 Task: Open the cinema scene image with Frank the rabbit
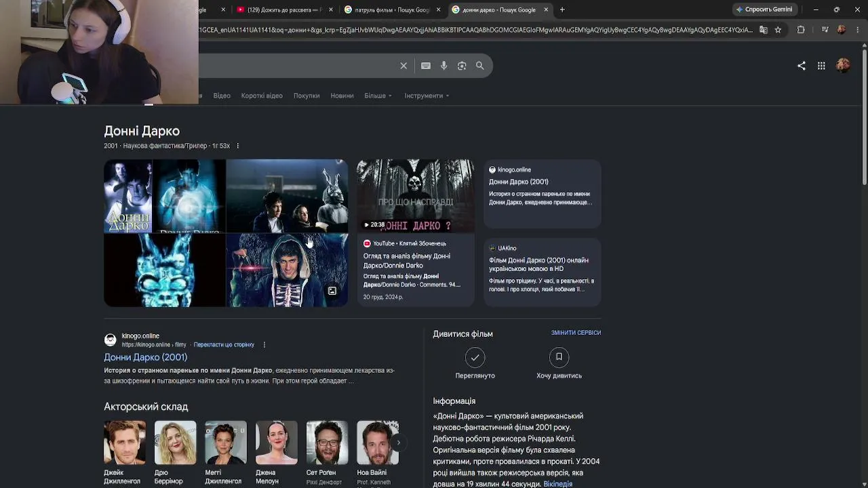(x=287, y=196)
